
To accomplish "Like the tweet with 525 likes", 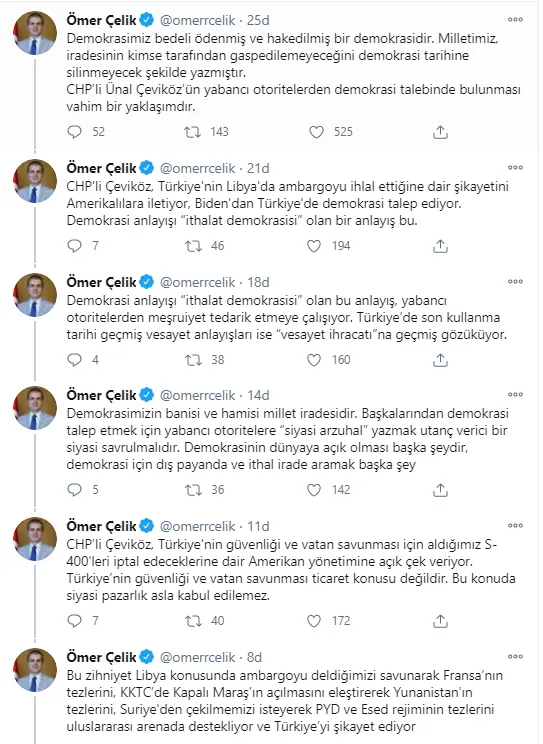I will [316, 132].
